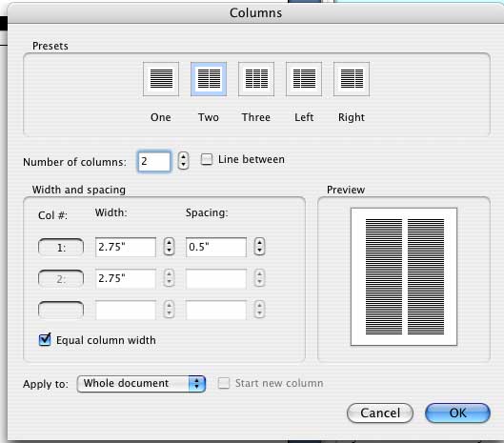Choose the Three column preset icon
This screenshot has width=504, height=443.
coord(256,79)
